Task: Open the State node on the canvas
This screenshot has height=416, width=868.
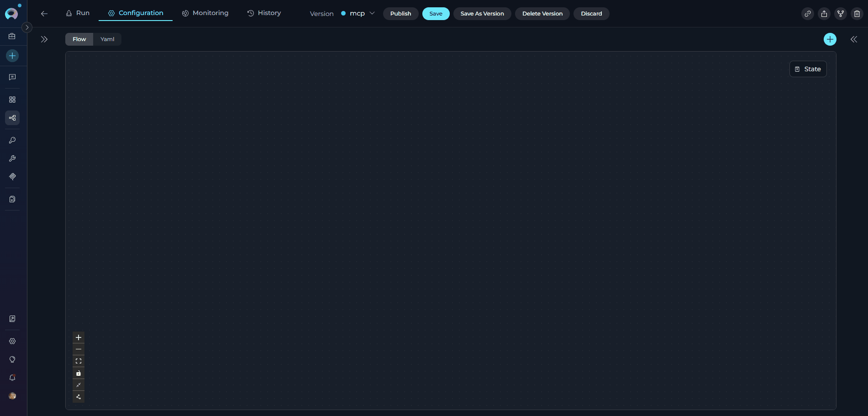Action: (808, 69)
